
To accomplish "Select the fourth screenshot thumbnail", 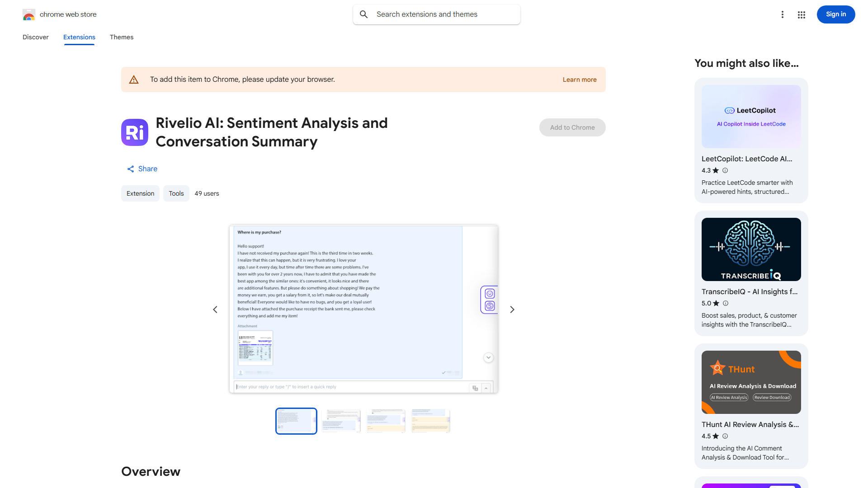I will pos(431,421).
